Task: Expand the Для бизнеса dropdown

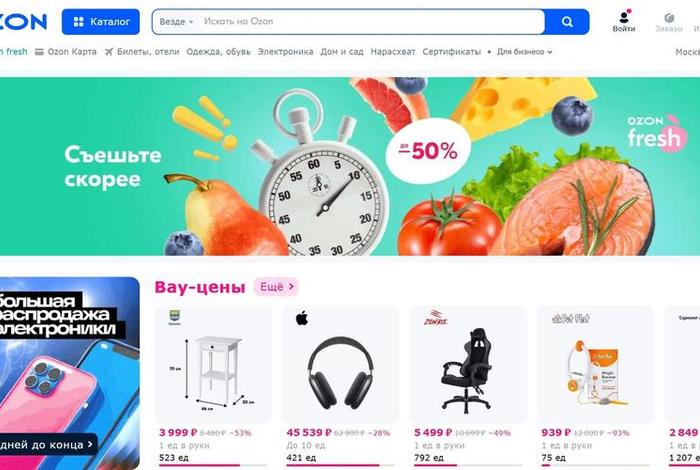Action: (525, 52)
